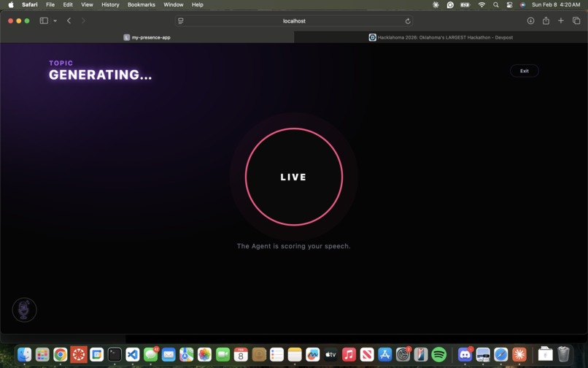Open Maps from the Dock
Image resolution: width=588 pixels, height=368 pixels.
point(187,354)
